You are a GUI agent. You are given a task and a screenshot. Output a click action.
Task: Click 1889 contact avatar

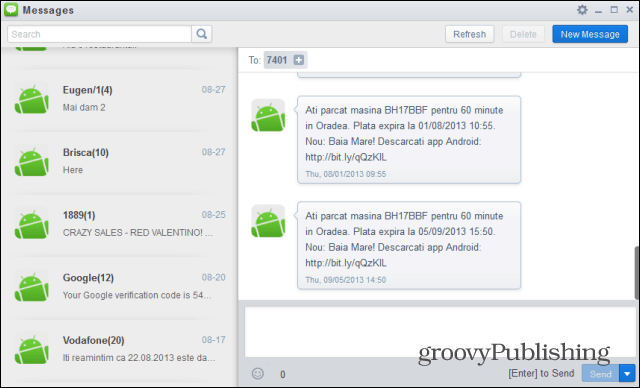click(31, 224)
